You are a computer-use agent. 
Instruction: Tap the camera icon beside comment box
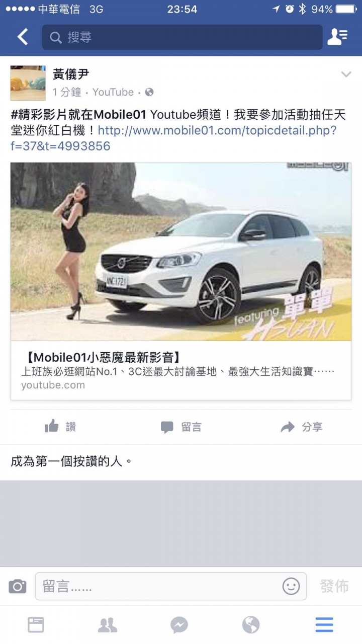point(18,586)
